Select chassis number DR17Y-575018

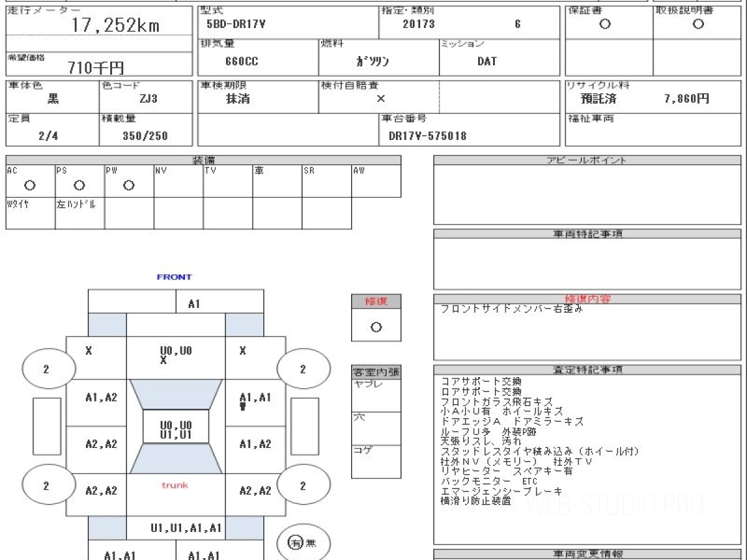tap(427, 136)
